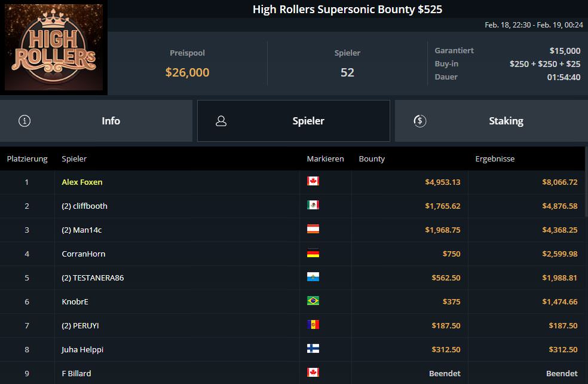This screenshot has height=384, width=588.
Task: Sort by the Bounty column header
Action: tap(372, 159)
